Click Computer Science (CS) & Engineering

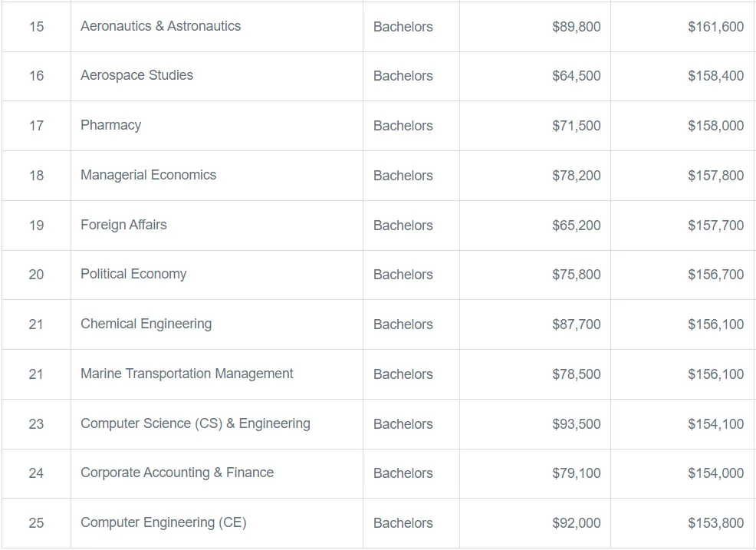click(196, 423)
